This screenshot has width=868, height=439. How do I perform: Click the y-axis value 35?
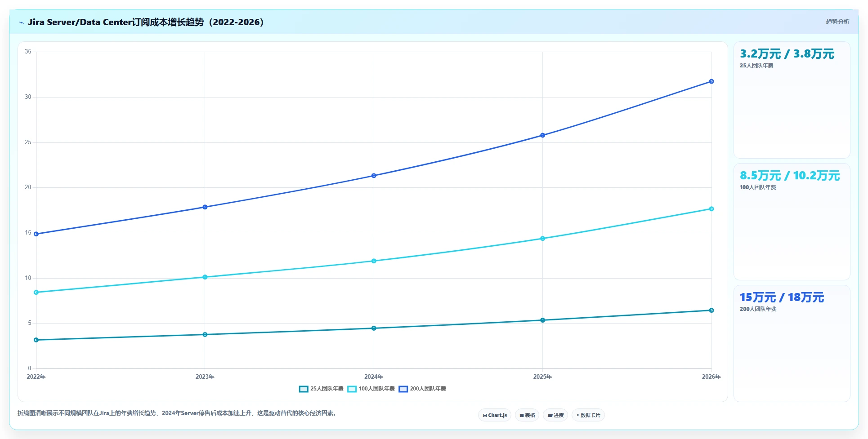pyautogui.click(x=28, y=52)
